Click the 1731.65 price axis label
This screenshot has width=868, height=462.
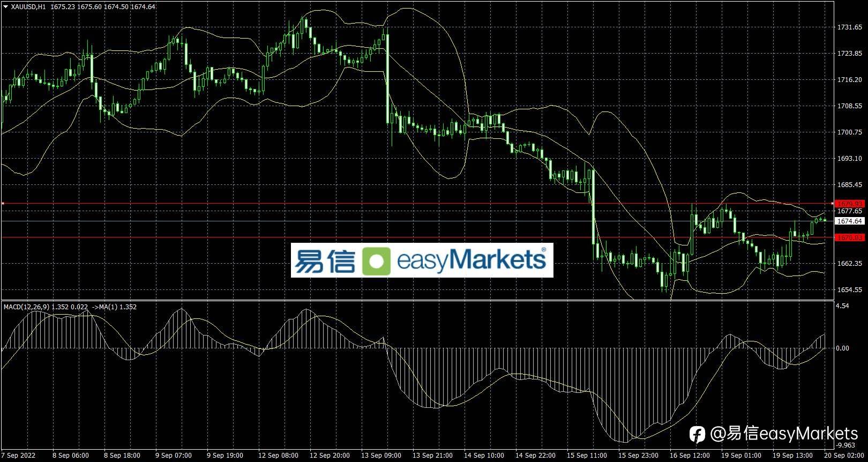click(x=850, y=27)
